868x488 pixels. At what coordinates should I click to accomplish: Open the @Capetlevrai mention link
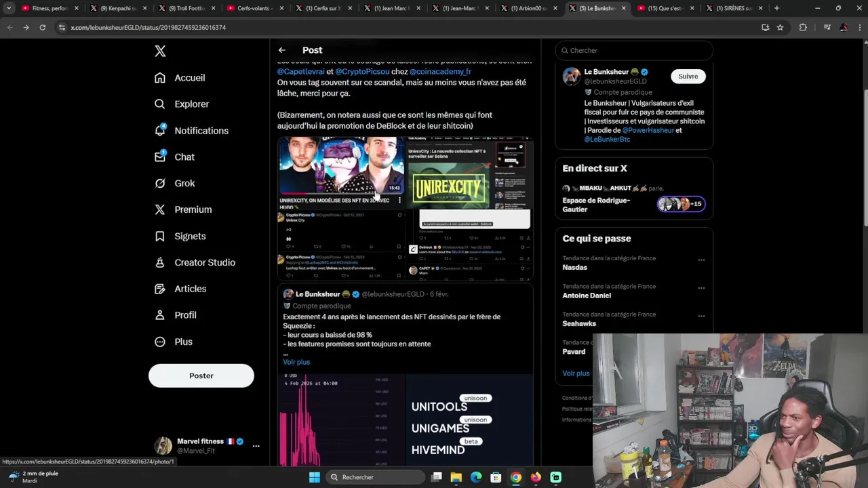pos(300,72)
